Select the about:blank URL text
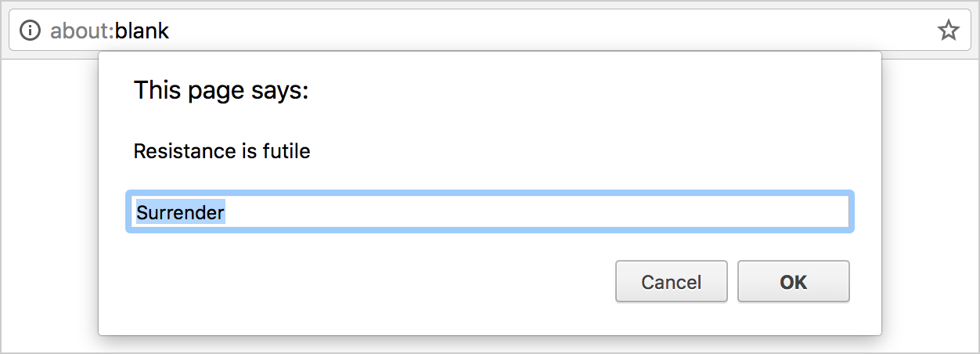The height and width of the screenshot is (354, 980). (110, 31)
